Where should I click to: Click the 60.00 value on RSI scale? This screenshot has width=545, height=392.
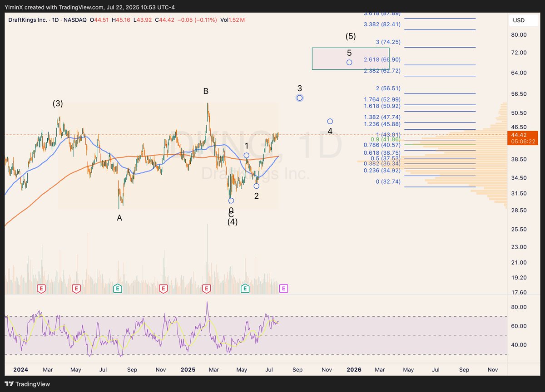pyautogui.click(x=519, y=326)
